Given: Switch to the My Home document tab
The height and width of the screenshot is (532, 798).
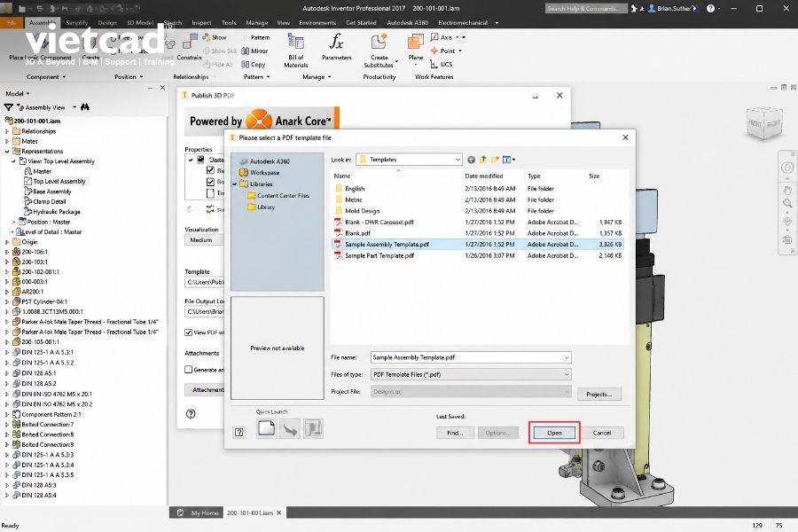Looking at the screenshot, I should tap(199, 512).
